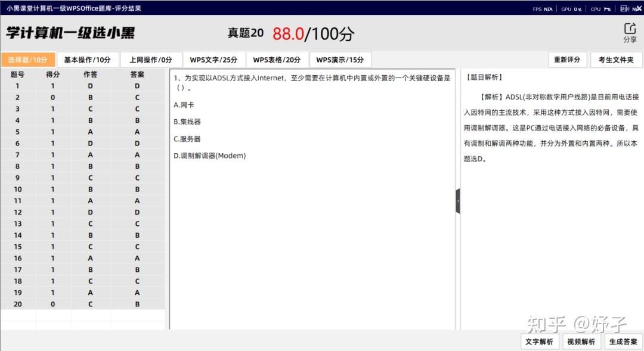Switch to the WPS演示 tab
This screenshot has width=644, height=351.
click(x=340, y=59)
